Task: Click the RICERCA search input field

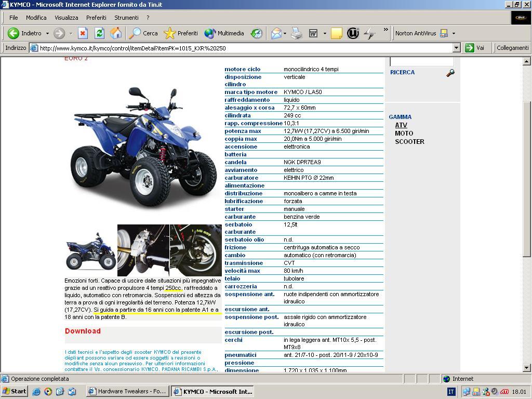Action: pyautogui.click(x=422, y=62)
